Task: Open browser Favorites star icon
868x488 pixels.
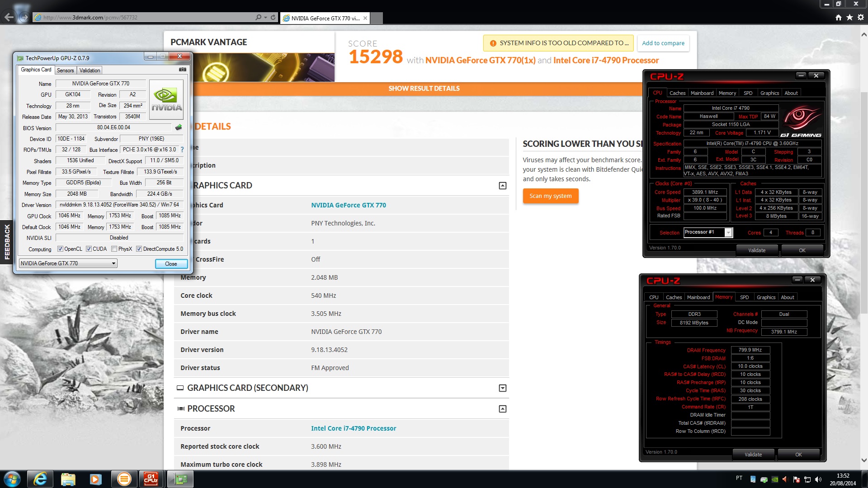Action: click(x=849, y=18)
